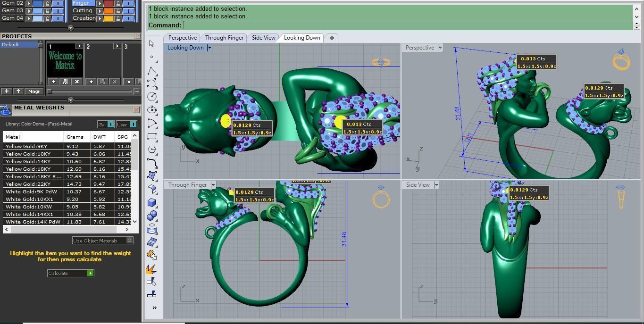This screenshot has height=324, width=644.
Task: Pick the fillet surface tool
Action: [x=152, y=189]
